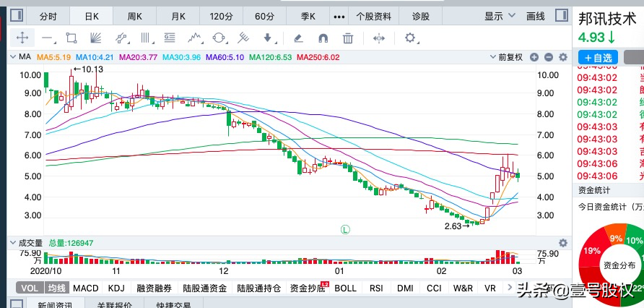Click the more periods ellipsis button
Image resolution: width=644 pixels, height=308 pixels.
click(x=339, y=16)
